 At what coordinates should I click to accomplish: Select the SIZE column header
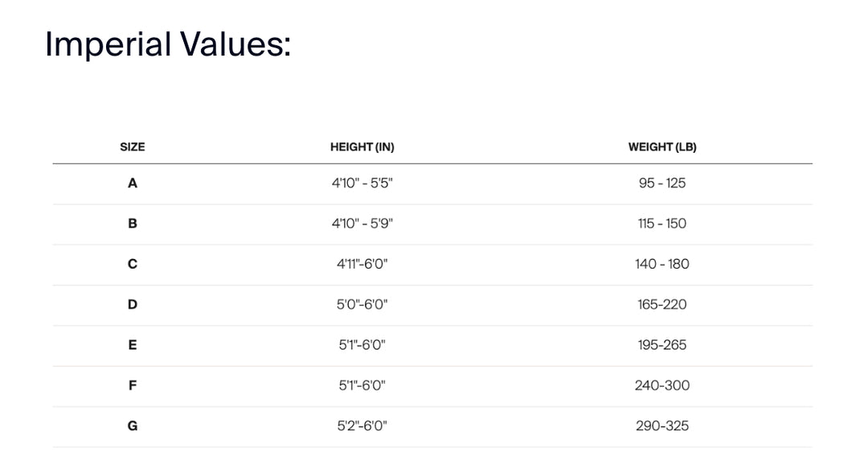pyautogui.click(x=133, y=147)
